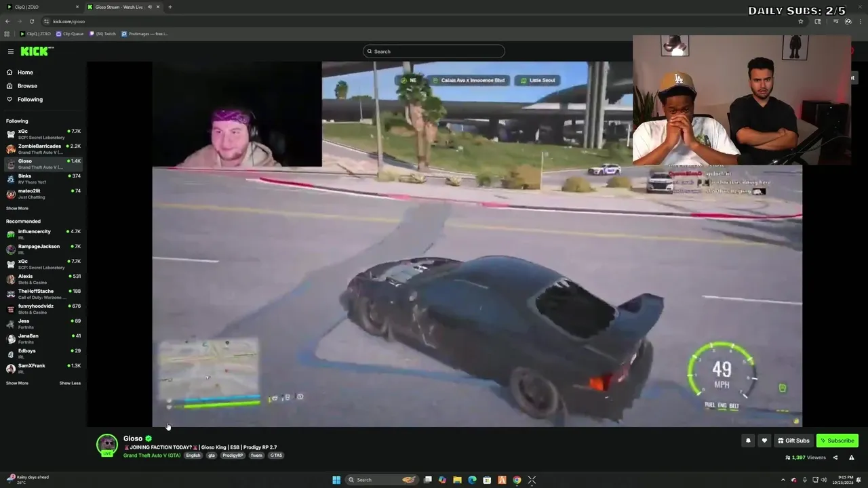The image size is (868, 488).
Task: Open (34) Twitch bookmark
Action: coord(103,34)
